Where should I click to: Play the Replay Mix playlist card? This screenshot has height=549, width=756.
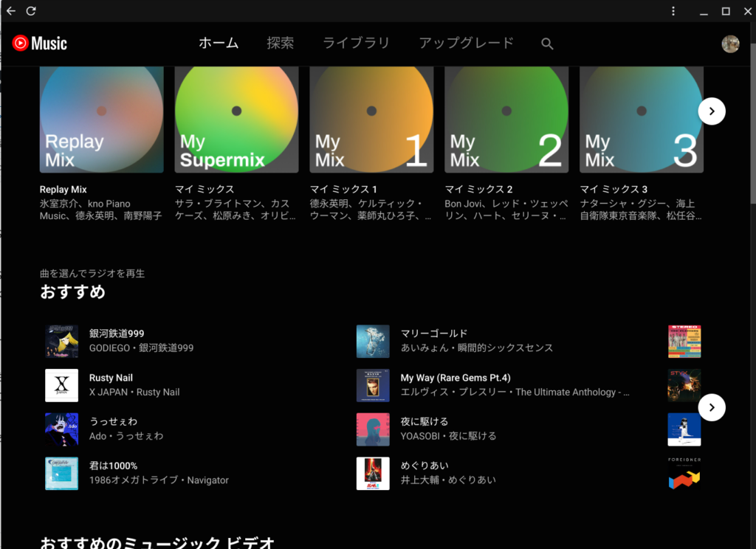tap(102, 120)
